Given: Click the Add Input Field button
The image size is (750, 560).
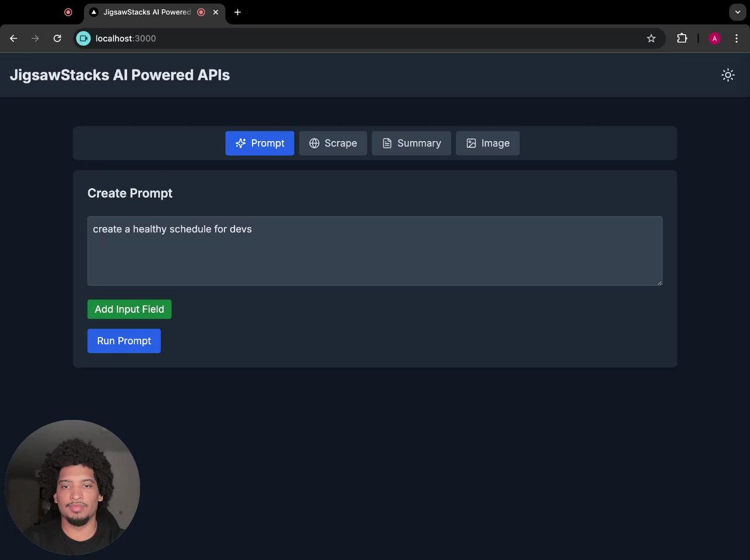Looking at the screenshot, I should [129, 309].
